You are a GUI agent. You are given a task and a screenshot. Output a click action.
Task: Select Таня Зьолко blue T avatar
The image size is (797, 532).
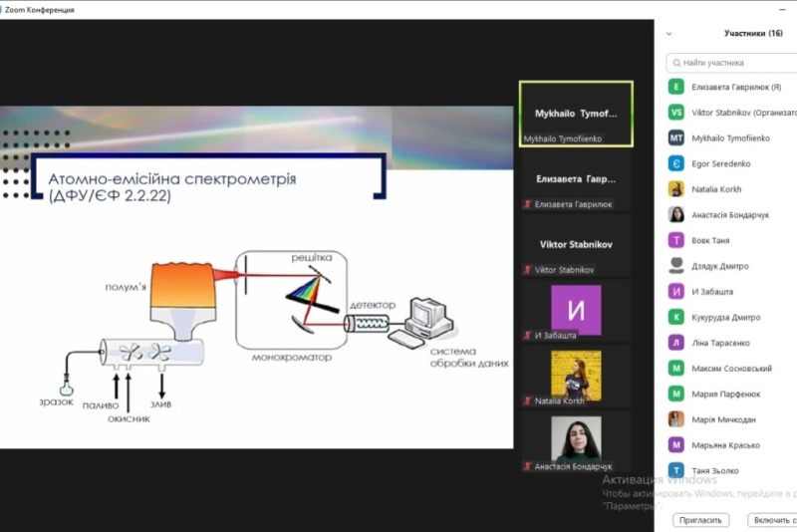(676, 470)
